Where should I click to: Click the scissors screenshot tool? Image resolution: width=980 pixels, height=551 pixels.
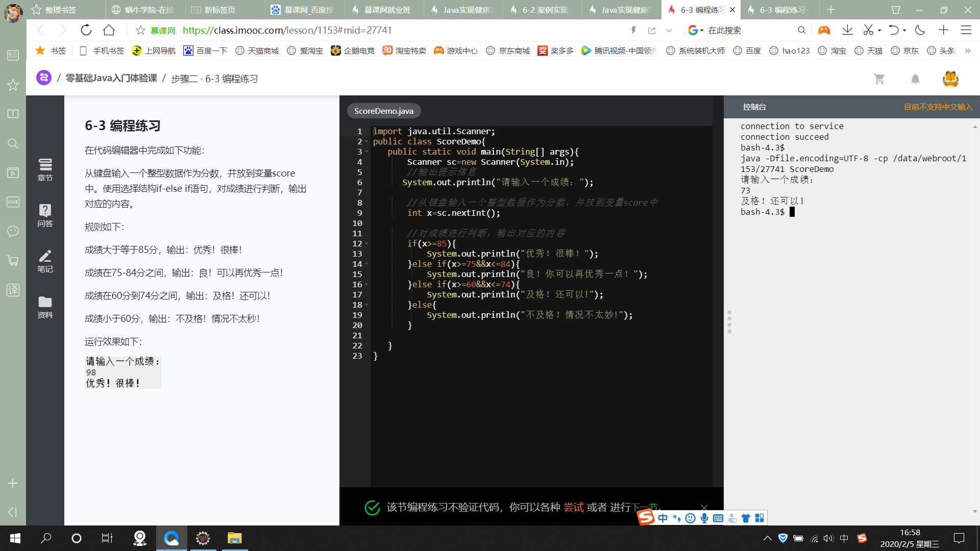(868, 30)
